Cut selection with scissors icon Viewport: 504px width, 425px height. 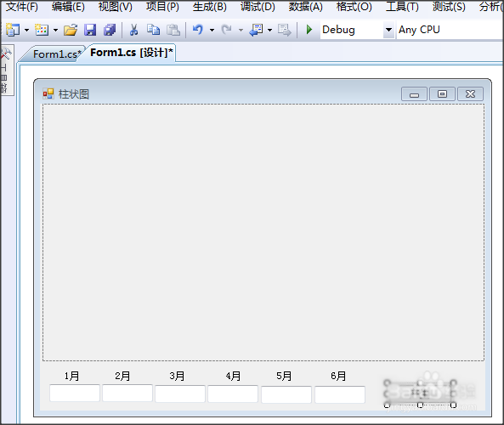point(133,30)
